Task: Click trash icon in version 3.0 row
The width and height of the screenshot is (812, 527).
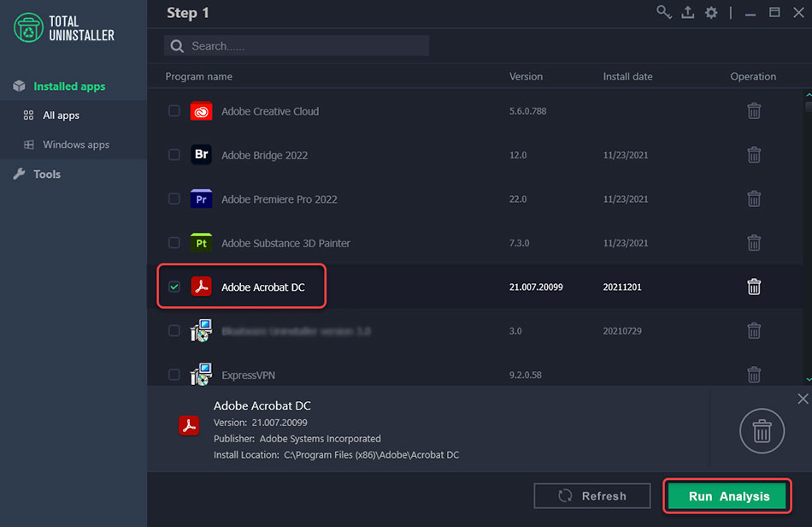Action: coord(754,330)
